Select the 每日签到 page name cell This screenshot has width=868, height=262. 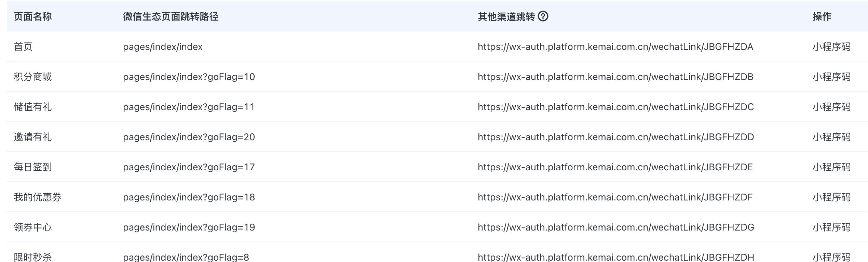pos(33,167)
